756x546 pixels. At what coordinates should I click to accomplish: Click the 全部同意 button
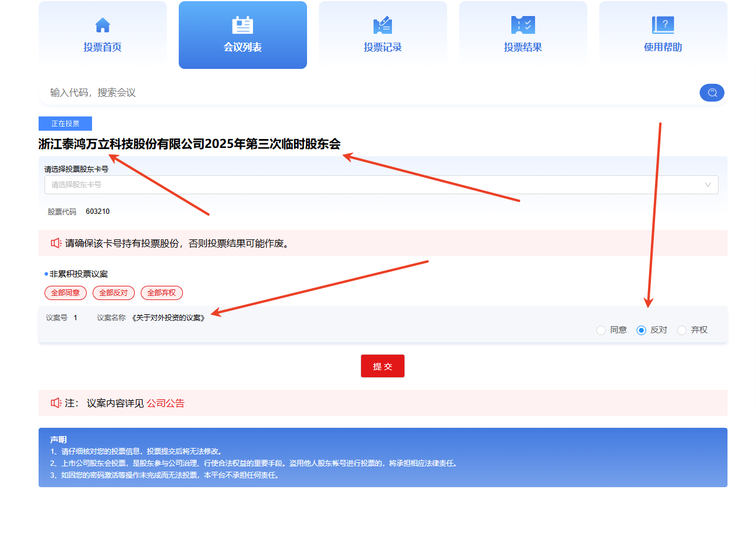tap(65, 293)
